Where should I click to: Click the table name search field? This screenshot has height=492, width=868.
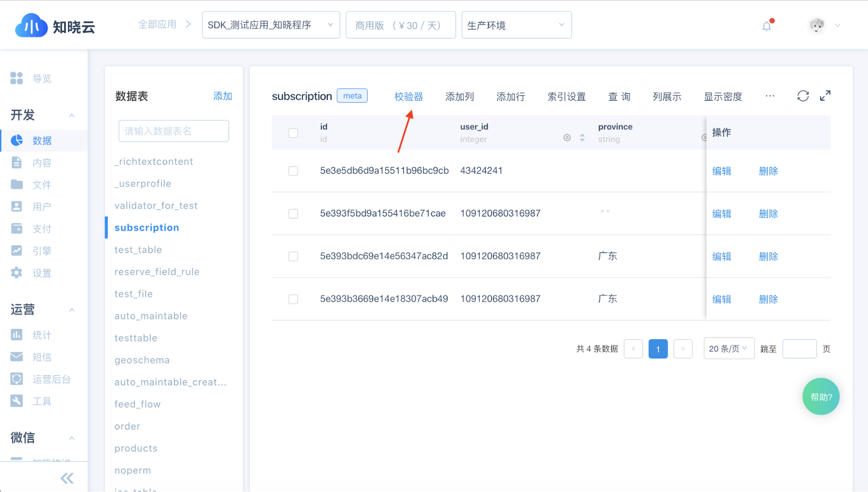tap(173, 131)
